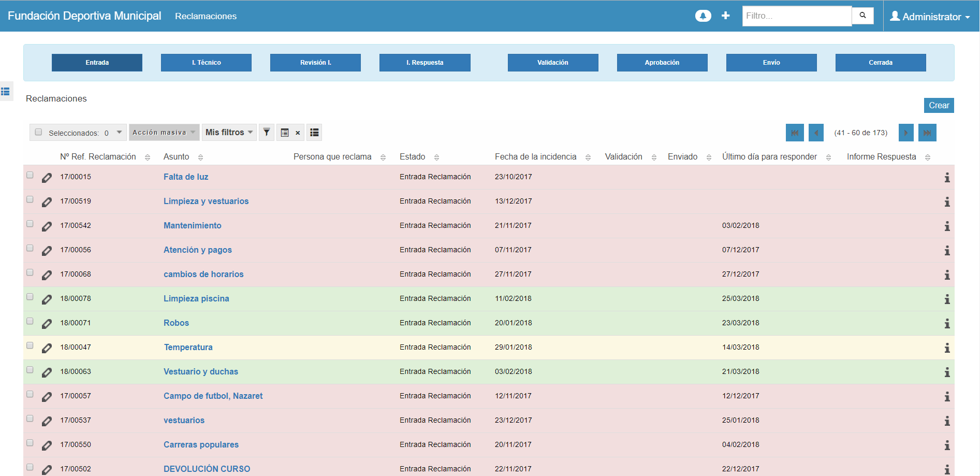This screenshot has width=980, height=476.
Task: Open the Acción masiva dropdown
Action: pyautogui.click(x=163, y=132)
